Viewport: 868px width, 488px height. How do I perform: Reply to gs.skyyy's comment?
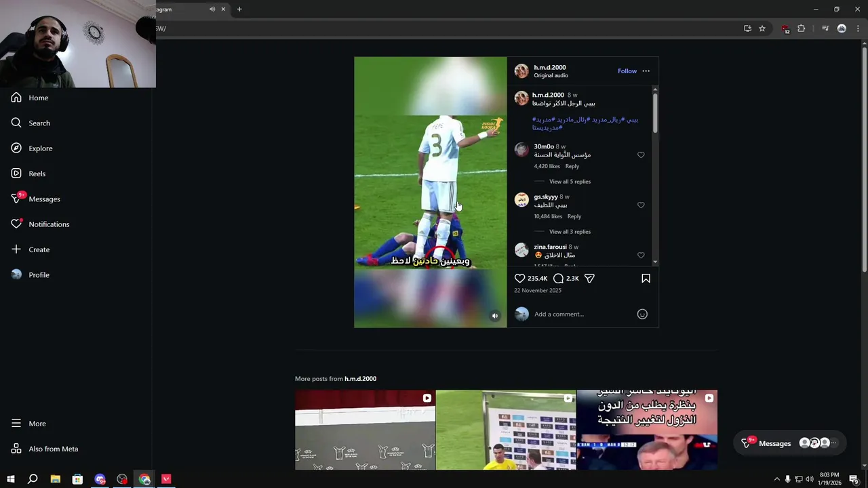pyautogui.click(x=574, y=216)
